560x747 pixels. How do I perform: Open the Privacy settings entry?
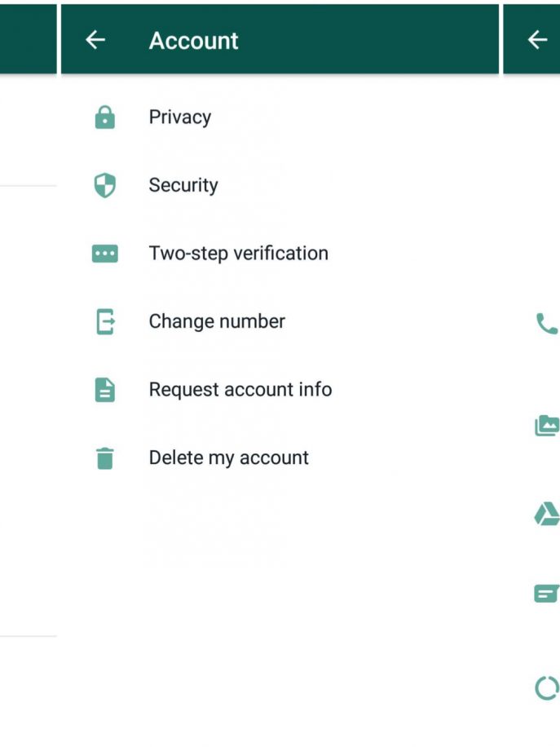coord(179,117)
